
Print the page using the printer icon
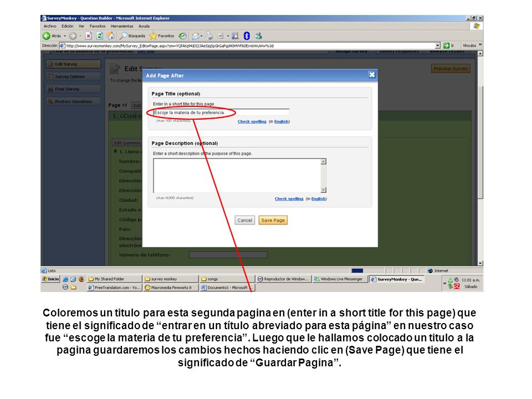click(209, 35)
